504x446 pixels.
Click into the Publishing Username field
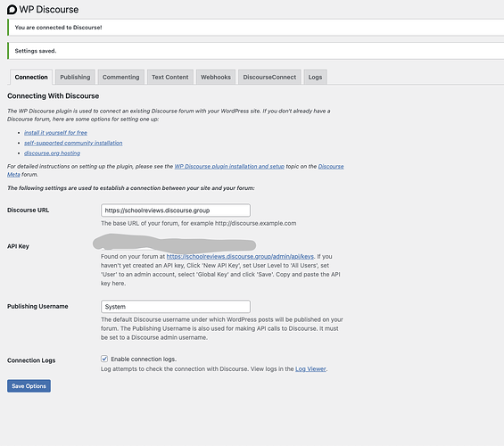(176, 307)
